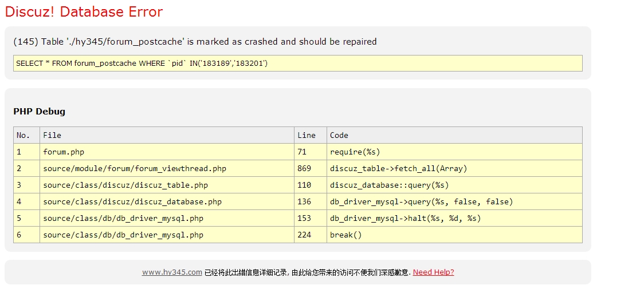The width and height of the screenshot is (644, 293).
Task: Open the www.hy345.com link
Action: [x=172, y=272]
